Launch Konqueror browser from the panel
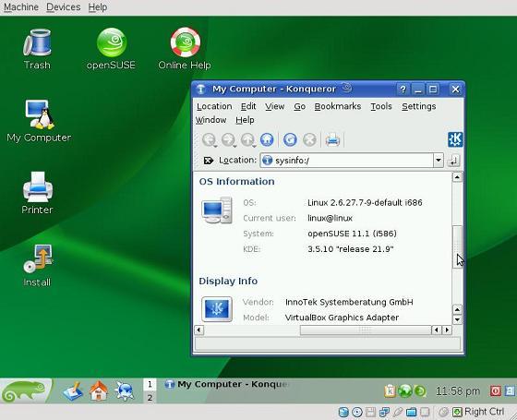 tap(125, 391)
